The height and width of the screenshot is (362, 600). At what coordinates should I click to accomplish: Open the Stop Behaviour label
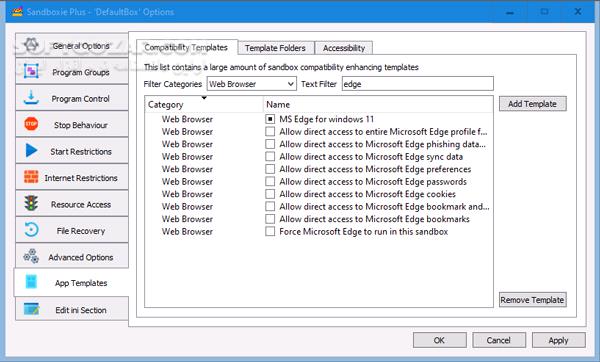pyautogui.click(x=81, y=125)
